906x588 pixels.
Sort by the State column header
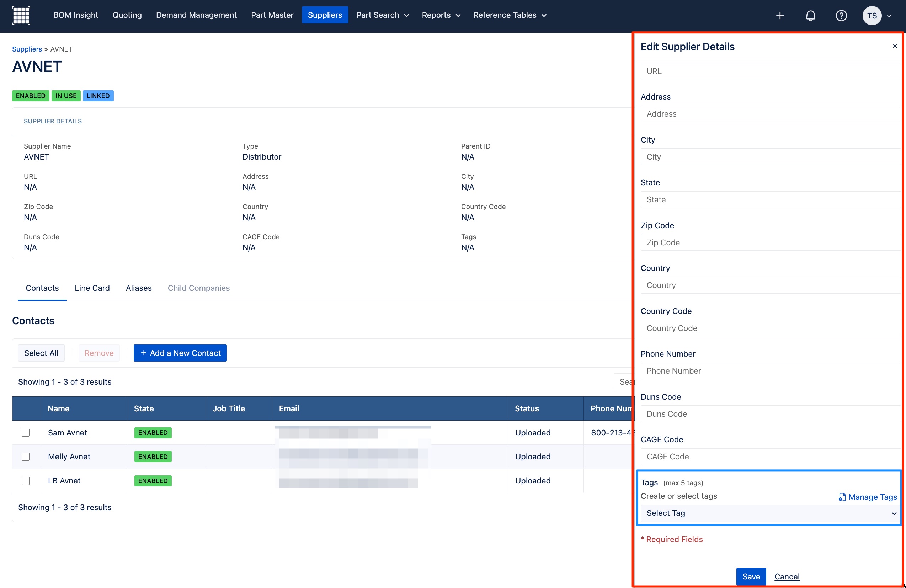[x=166, y=408]
